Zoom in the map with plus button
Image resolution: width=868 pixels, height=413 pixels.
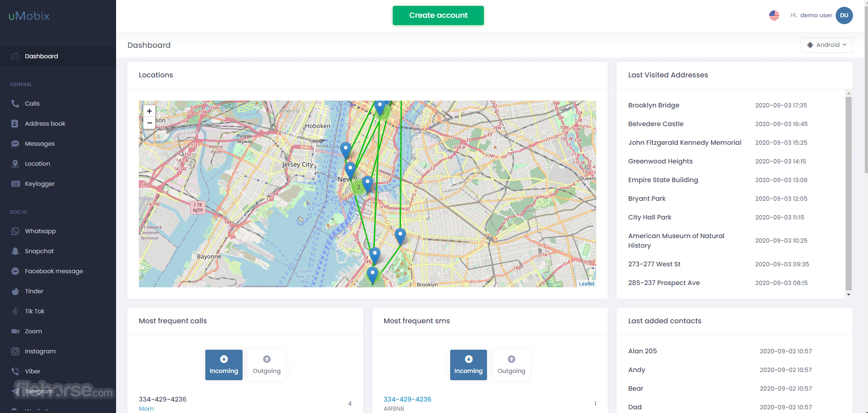point(149,111)
